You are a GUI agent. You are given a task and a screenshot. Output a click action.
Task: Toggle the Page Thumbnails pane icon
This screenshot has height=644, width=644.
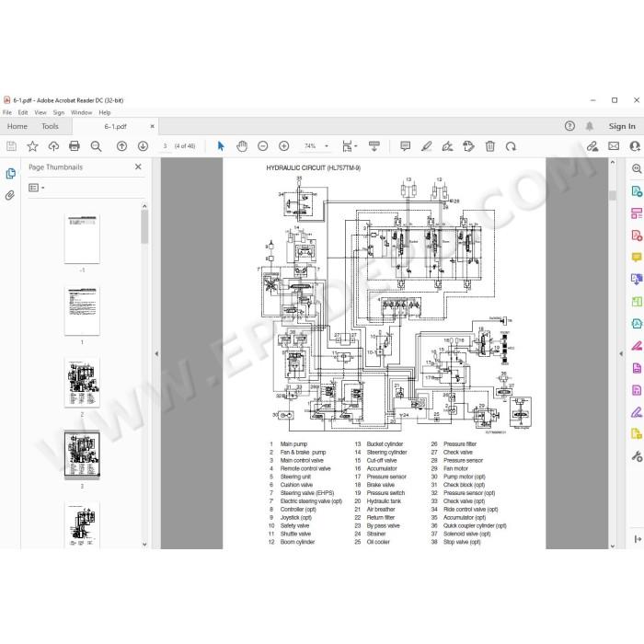[x=11, y=174]
